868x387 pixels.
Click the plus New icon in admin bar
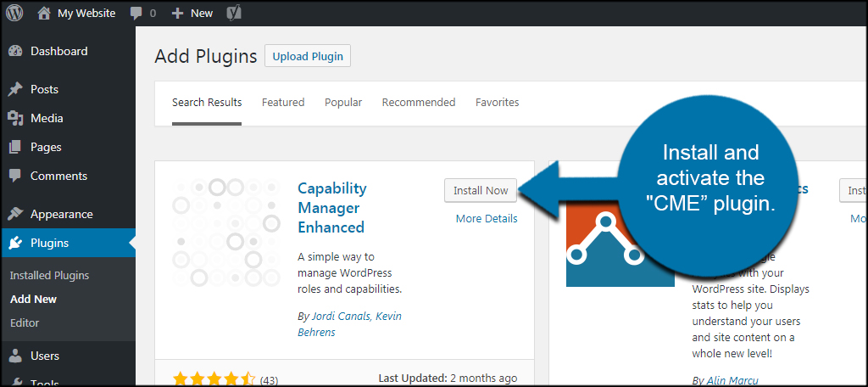tap(177, 14)
